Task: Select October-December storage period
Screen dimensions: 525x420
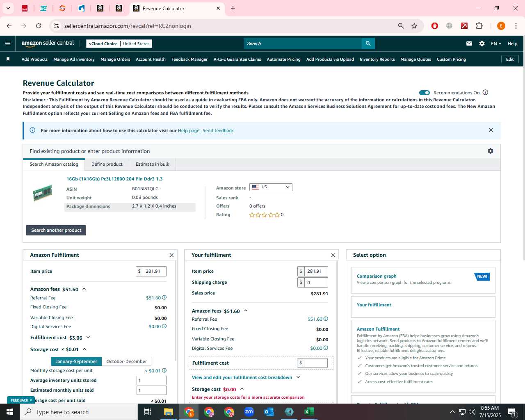Action: 126,361
